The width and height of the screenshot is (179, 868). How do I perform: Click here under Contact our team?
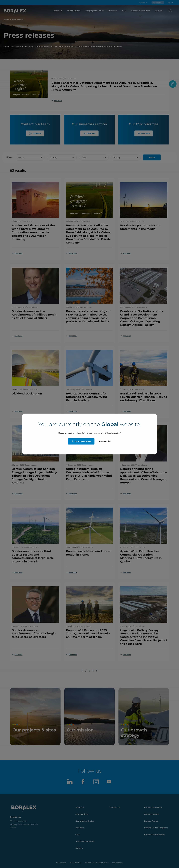pyautogui.click(x=35, y=133)
